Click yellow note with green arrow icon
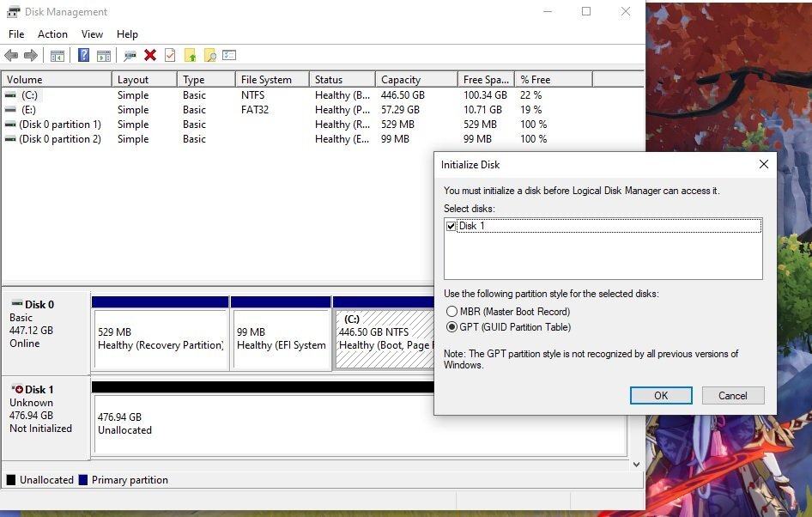Viewport: 812px width, 517px height. (x=190, y=55)
